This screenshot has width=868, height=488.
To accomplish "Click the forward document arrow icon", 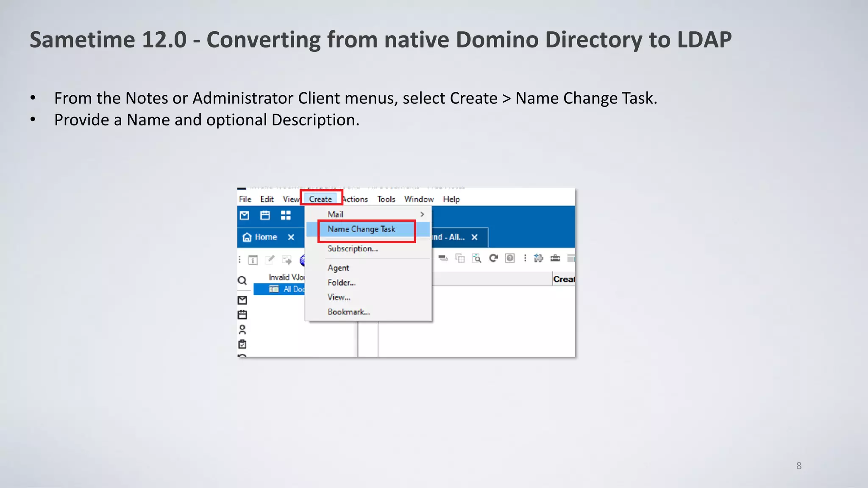I will [287, 260].
